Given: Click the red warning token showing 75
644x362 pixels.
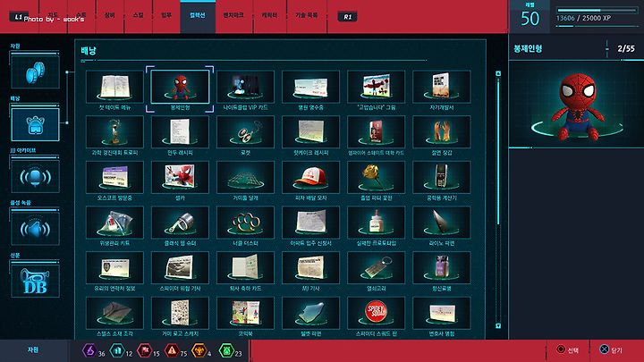Looking at the screenshot, I should coord(172,350).
